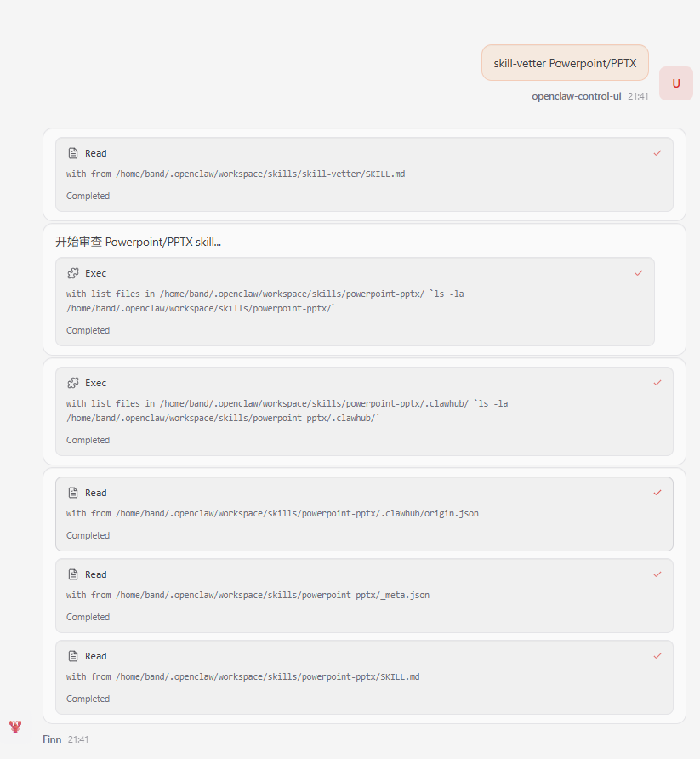Click checkmark on skill-vetter SKILL.md Read card
The width and height of the screenshot is (700, 759).
[657, 153]
